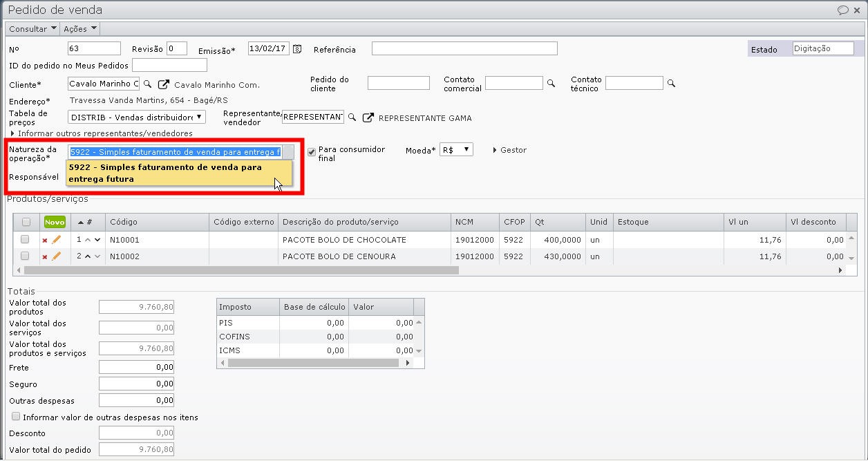The image size is (868, 461).
Task: Tick the checkbox for row N10002
Action: pos(25,256)
